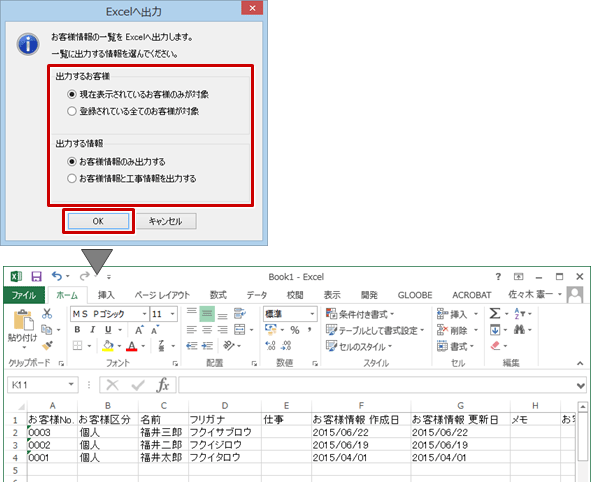Viewport: 591px width, 482px height.
Task: Switch to the 挿入 ribbon tab
Action: coord(106,295)
